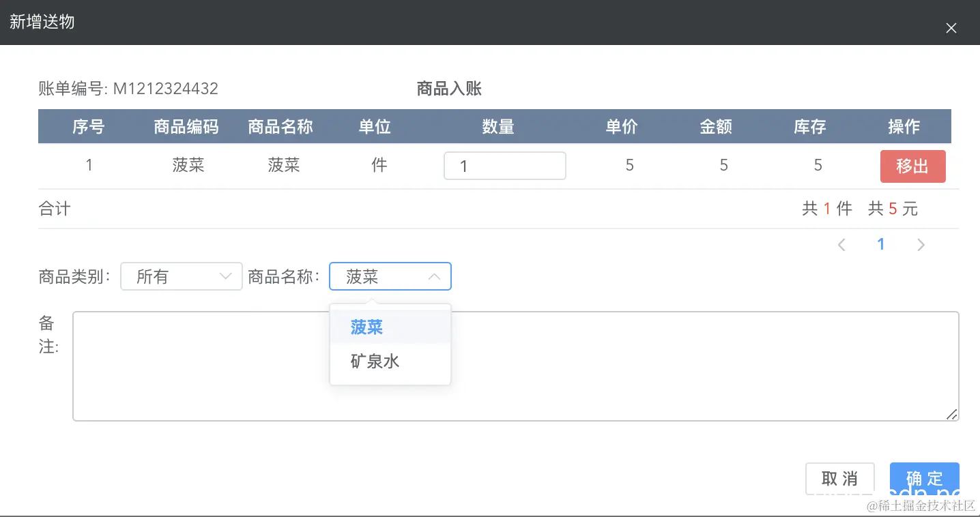Image resolution: width=980 pixels, height=517 pixels.
Task: Click the 数量 column header
Action: pyautogui.click(x=499, y=126)
